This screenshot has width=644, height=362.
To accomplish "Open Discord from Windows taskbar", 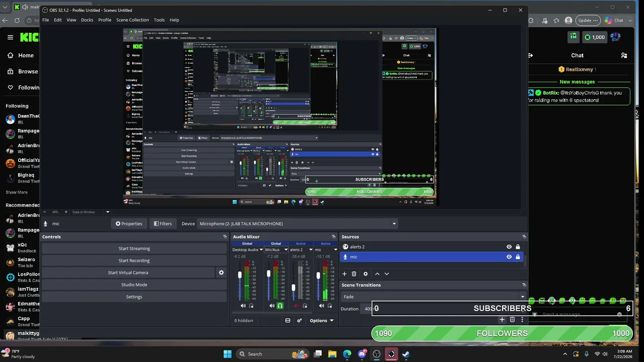I will [x=362, y=354].
